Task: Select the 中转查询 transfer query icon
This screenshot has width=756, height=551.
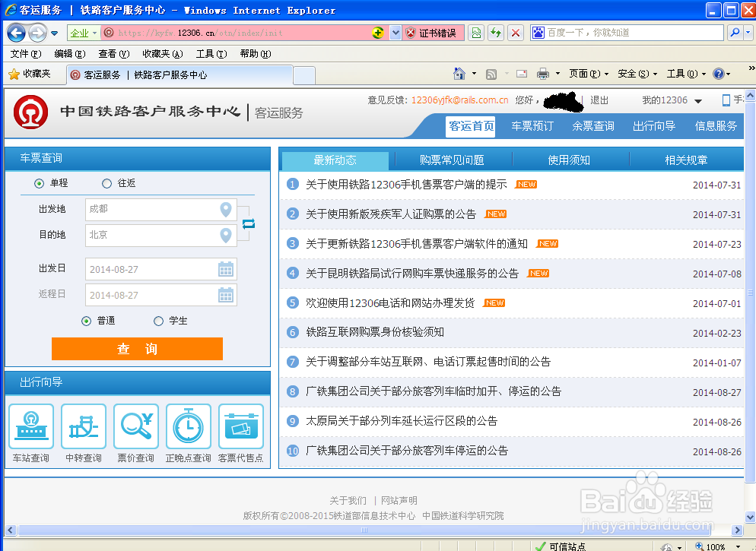Action: 84,427
